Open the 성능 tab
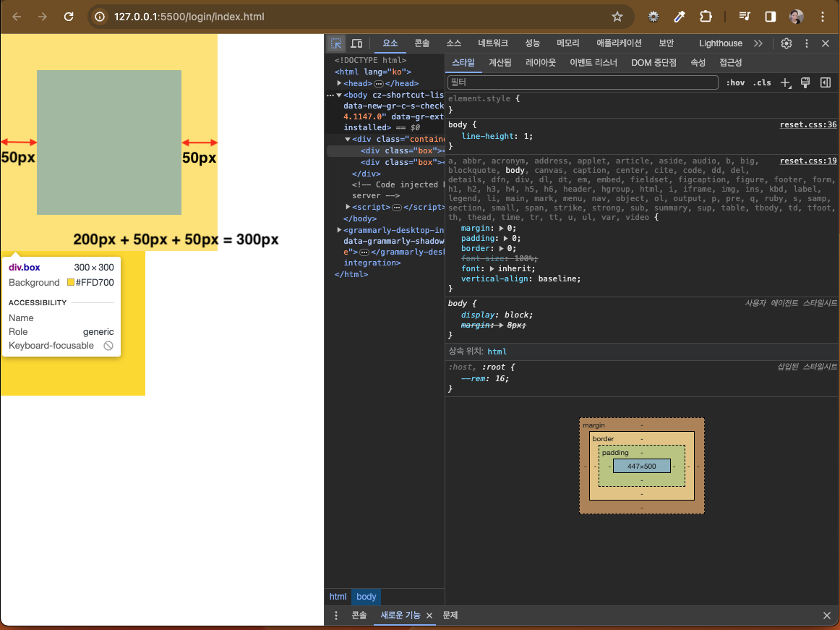The width and height of the screenshot is (840, 630). click(x=532, y=43)
